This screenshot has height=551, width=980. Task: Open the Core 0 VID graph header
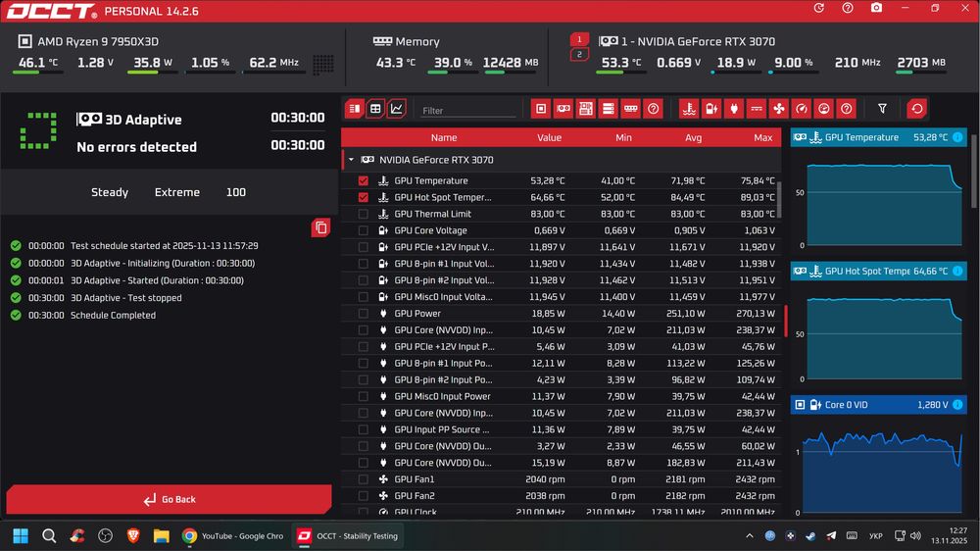click(879, 405)
